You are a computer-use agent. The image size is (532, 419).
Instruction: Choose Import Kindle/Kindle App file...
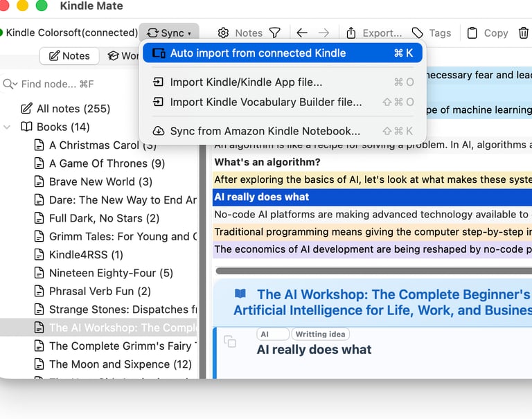pyautogui.click(x=283, y=82)
